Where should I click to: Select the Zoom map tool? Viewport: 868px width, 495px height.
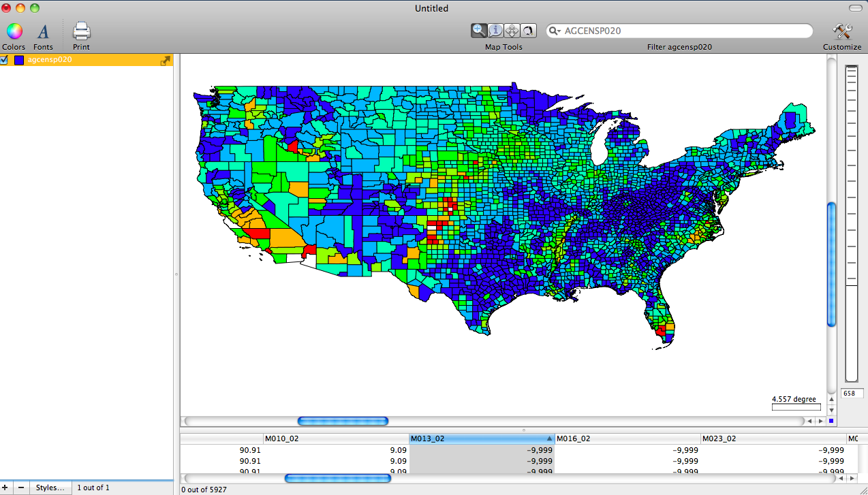click(479, 30)
